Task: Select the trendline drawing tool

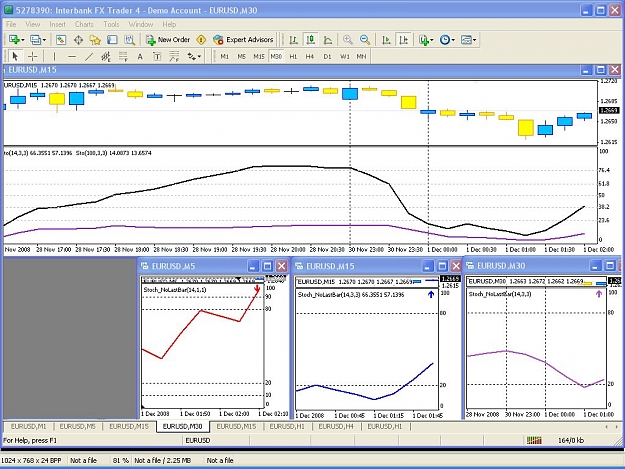Action: 88,57
